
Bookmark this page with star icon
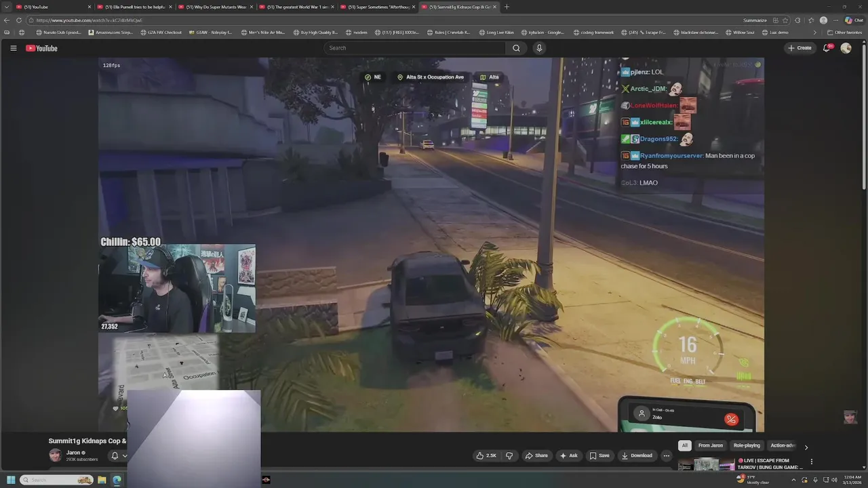(x=785, y=20)
